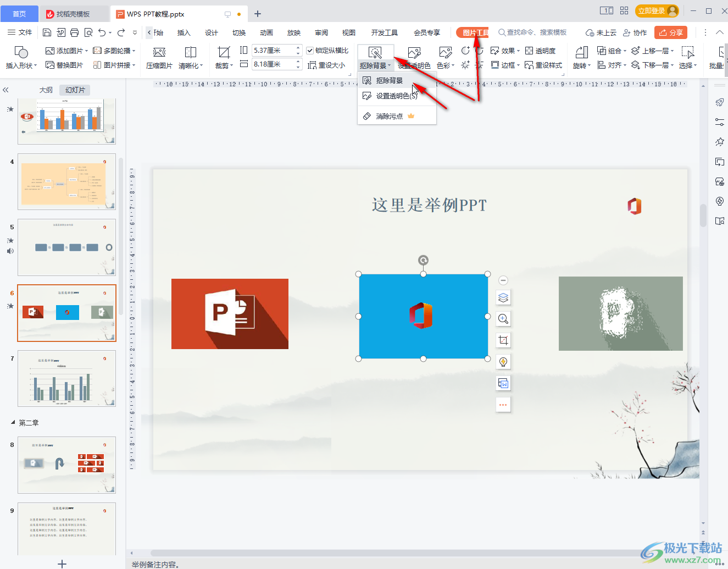The height and width of the screenshot is (569, 728).
Task: Toggle Lock Aspect Ratio (锁定纵横比) checkbox
Action: tap(310, 51)
